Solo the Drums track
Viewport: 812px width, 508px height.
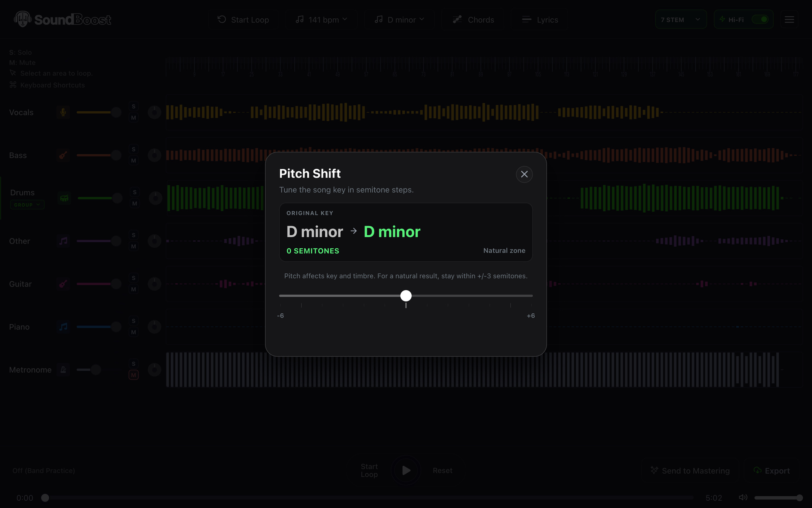pos(135,192)
